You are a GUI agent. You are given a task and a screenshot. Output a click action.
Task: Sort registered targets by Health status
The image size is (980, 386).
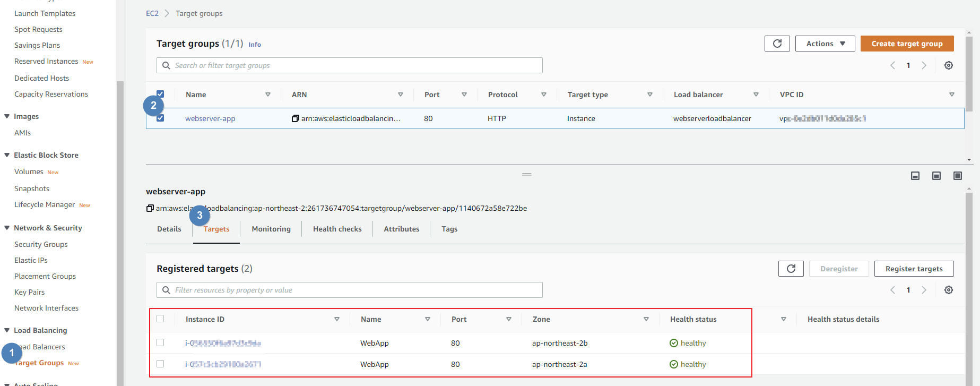pos(784,319)
